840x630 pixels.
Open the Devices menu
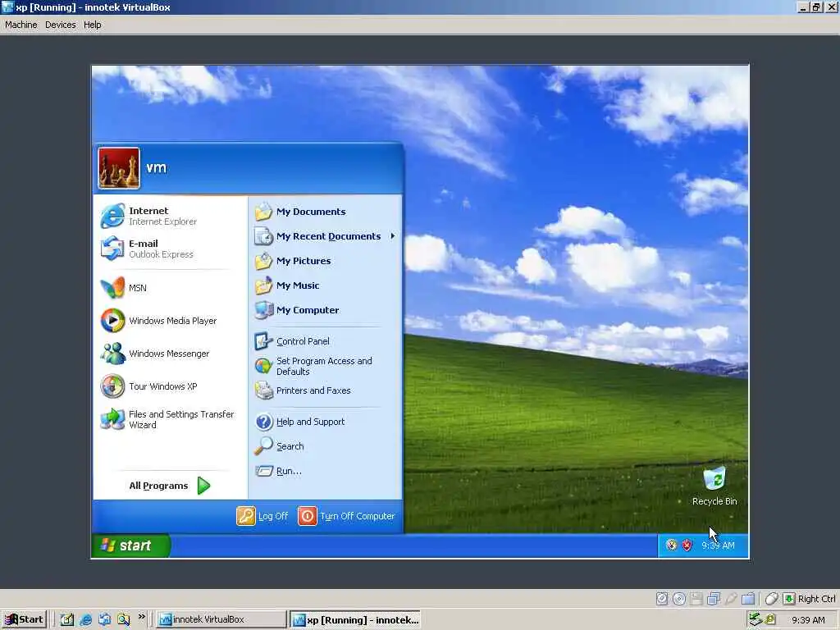tap(60, 25)
